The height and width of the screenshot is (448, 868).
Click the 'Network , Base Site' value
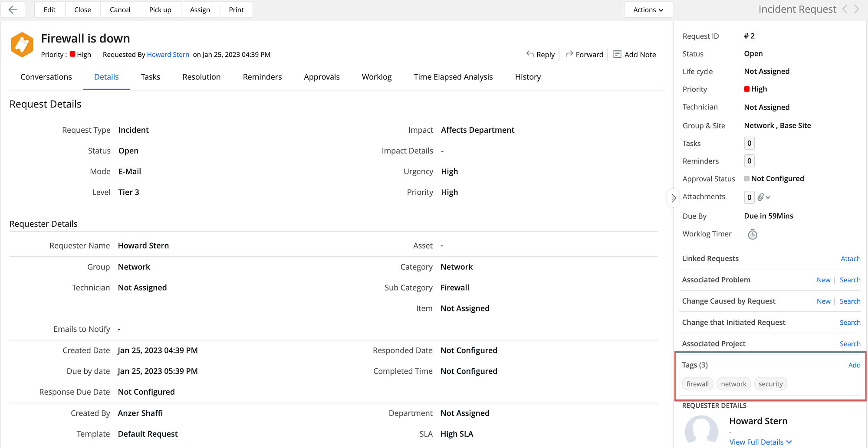click(778, 125)
